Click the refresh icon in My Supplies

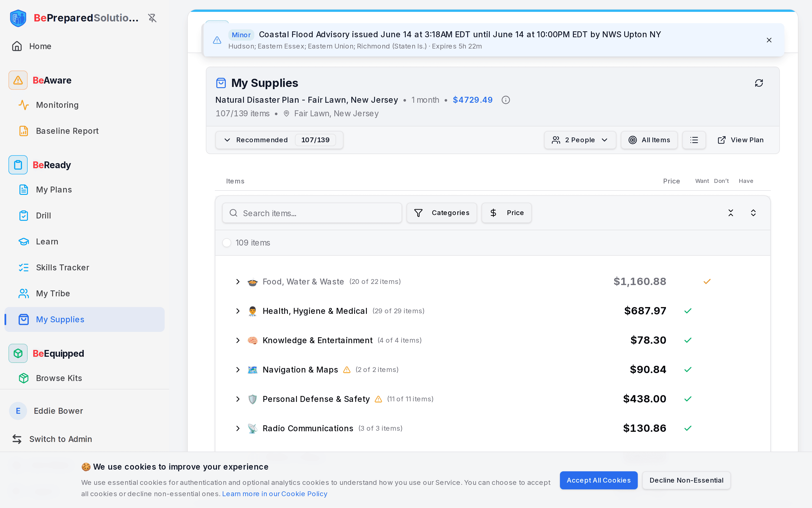click(759, 83)
